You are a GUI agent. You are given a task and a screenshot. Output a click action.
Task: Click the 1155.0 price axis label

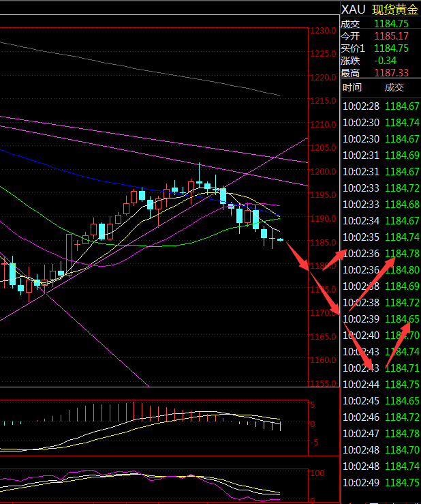click(323, 383)
